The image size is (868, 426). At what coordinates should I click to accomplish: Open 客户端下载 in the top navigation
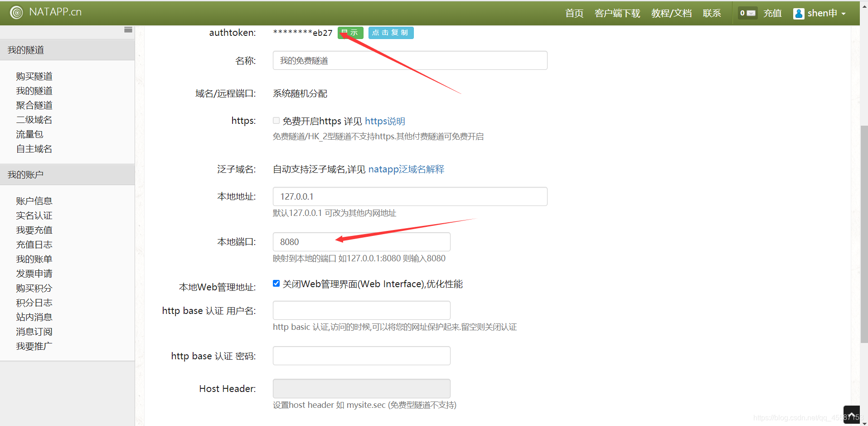(617, 13)
